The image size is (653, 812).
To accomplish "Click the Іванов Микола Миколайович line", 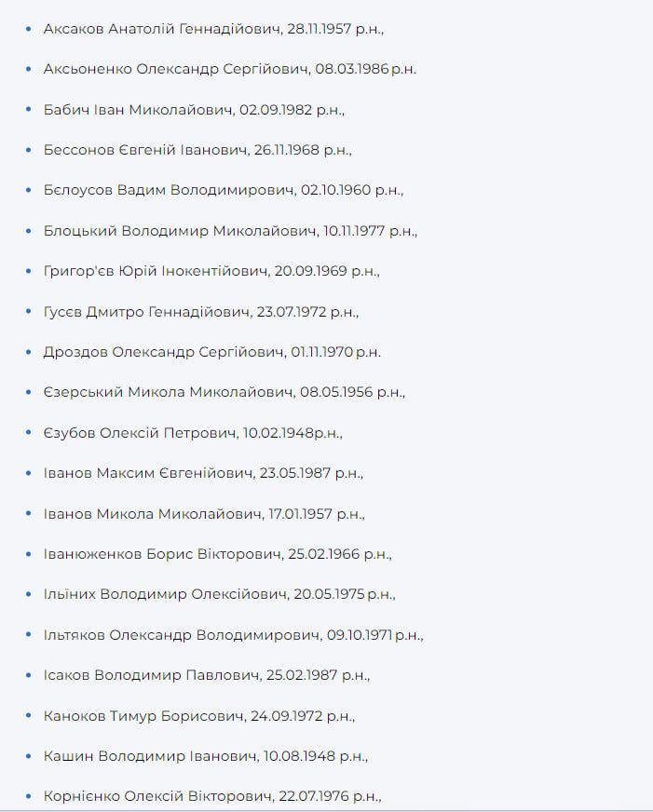I will pyautogui.click(x=204, y=513).
